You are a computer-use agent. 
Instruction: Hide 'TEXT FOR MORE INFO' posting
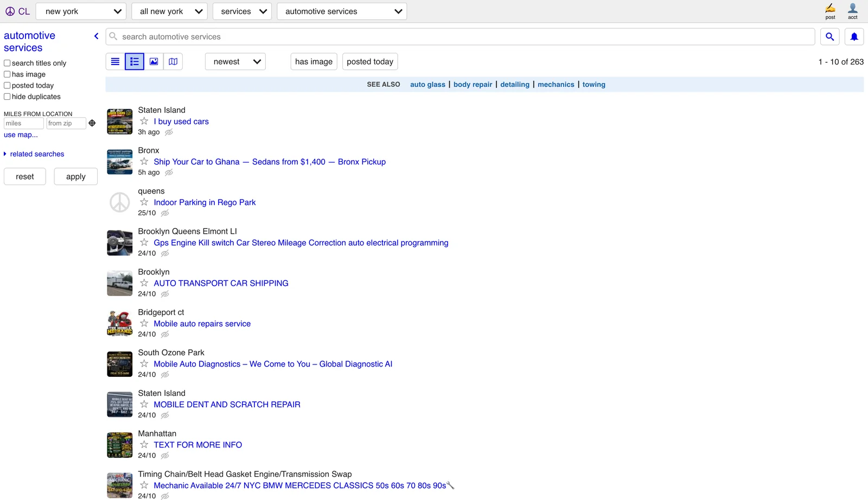165,456
